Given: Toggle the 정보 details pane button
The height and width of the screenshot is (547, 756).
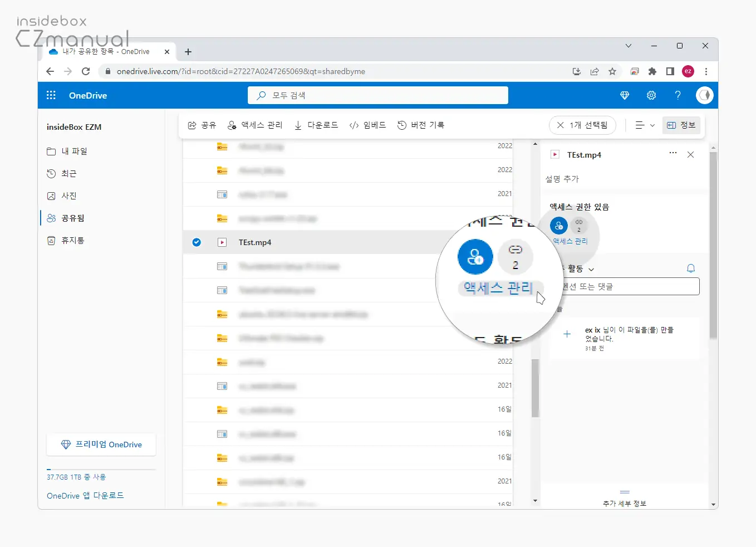Looking at the screenshot, I should click(681, 125).
